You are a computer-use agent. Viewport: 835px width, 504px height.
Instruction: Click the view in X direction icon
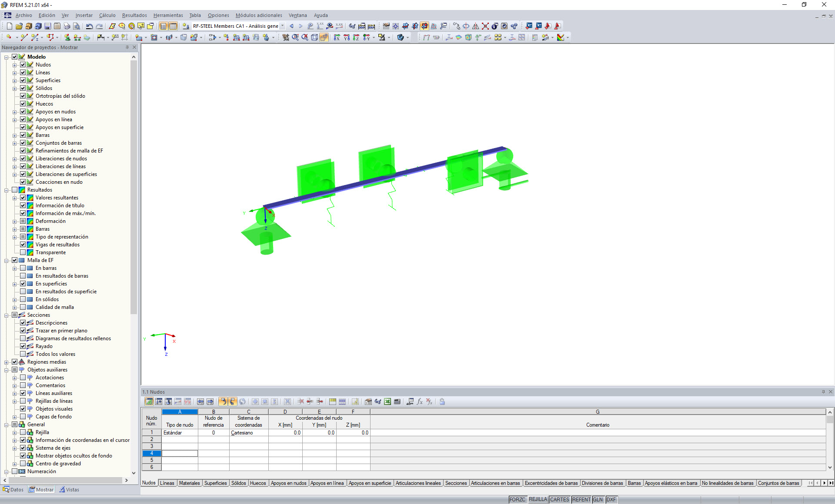point(337,37)
